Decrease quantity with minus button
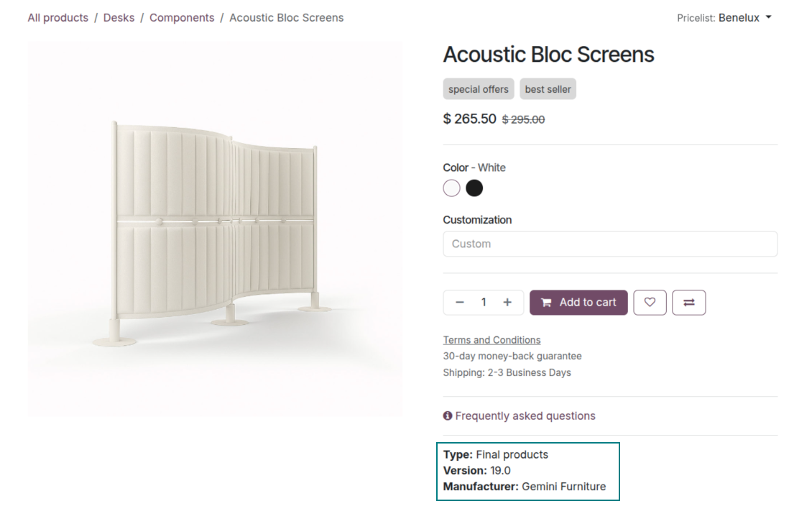Screen dimensions: 812x519 460,303
